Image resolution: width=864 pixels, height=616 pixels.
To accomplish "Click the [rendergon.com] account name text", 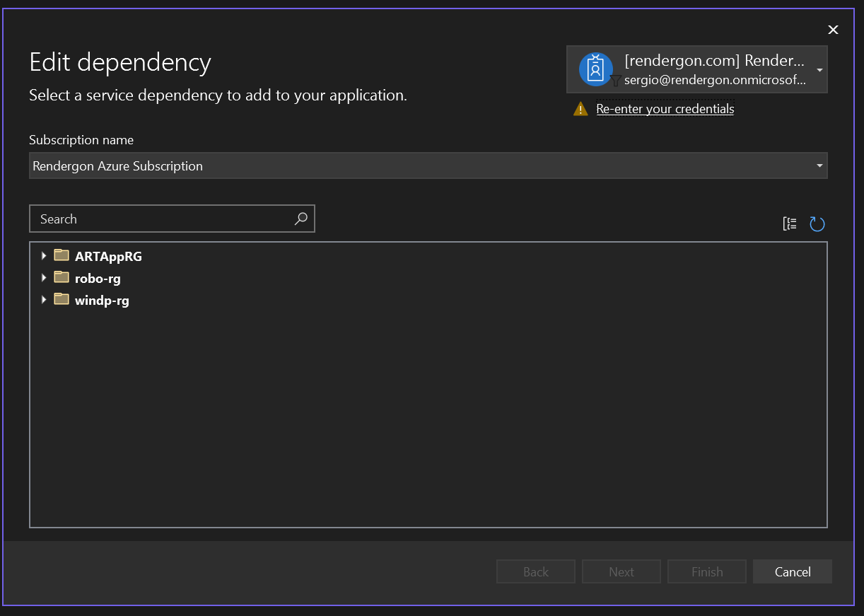I will (714, 60).
